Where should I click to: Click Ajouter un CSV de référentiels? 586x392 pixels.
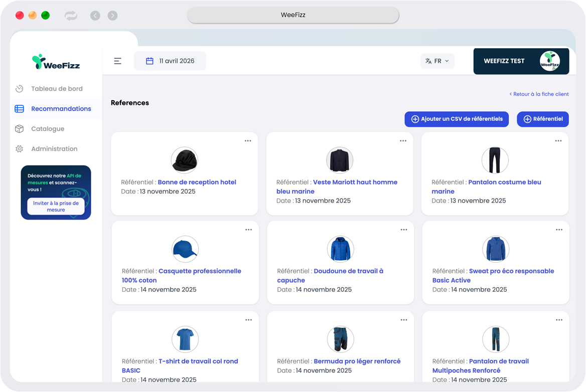pos(457,119)
